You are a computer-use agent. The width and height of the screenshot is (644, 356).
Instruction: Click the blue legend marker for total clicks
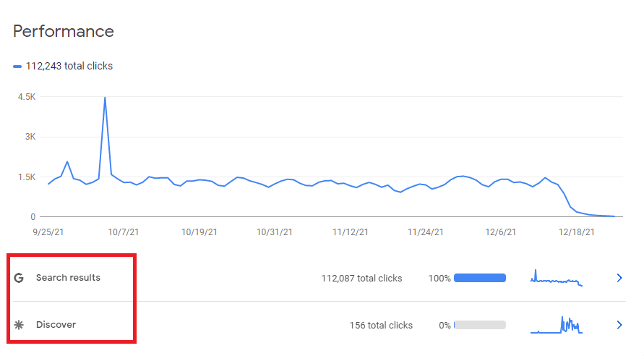[17, 66]
